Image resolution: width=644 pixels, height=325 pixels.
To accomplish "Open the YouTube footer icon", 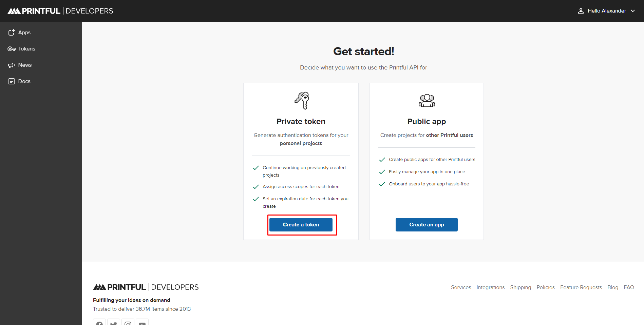I will tap(142, 323).
